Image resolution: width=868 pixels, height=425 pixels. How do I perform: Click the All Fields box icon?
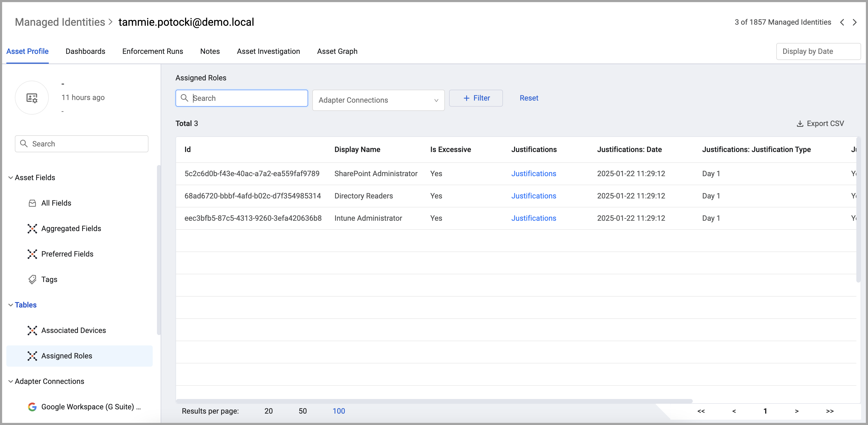[x=32, y=203]
